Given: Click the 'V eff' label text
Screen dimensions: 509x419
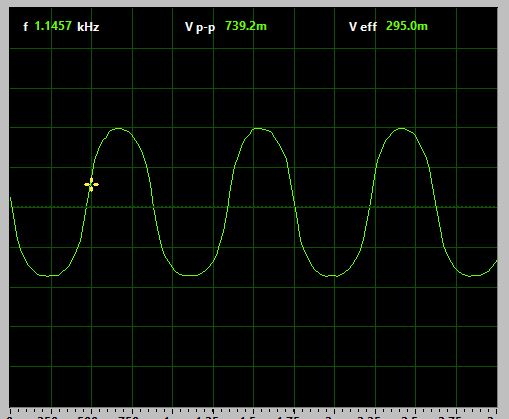Looking at the screenshot, I should click(363, 26).
